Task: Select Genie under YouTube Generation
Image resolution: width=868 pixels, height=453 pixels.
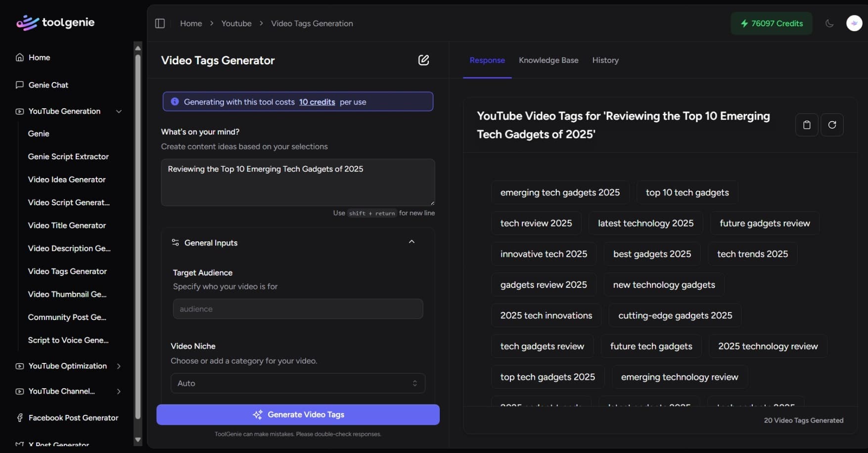Action: coord(39,134)
